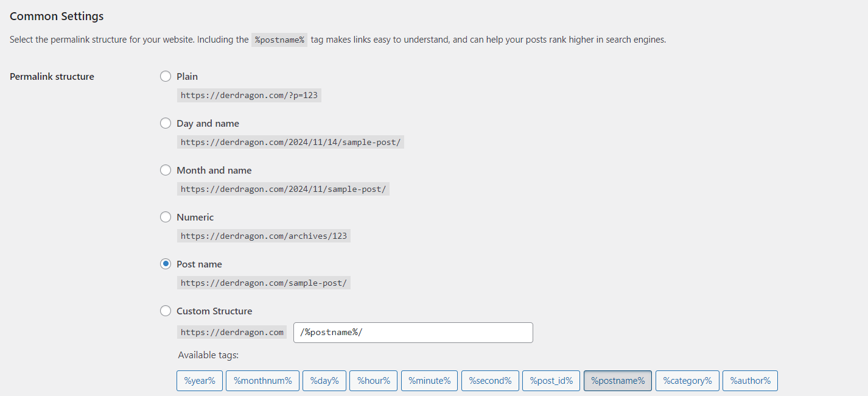Choose the Numeric permalink structure
The image size is (868, 396).
pos(166,217)
